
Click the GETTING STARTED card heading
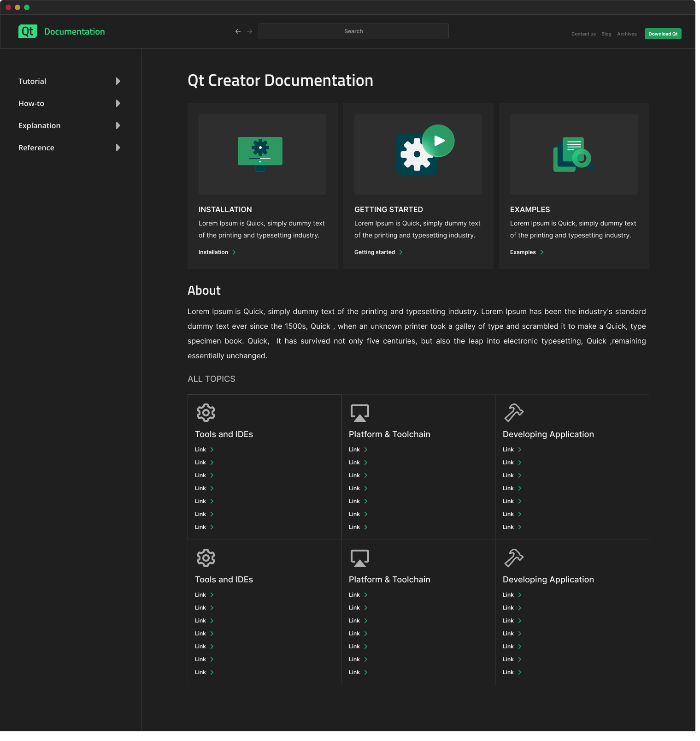click(x=388, y=209)
